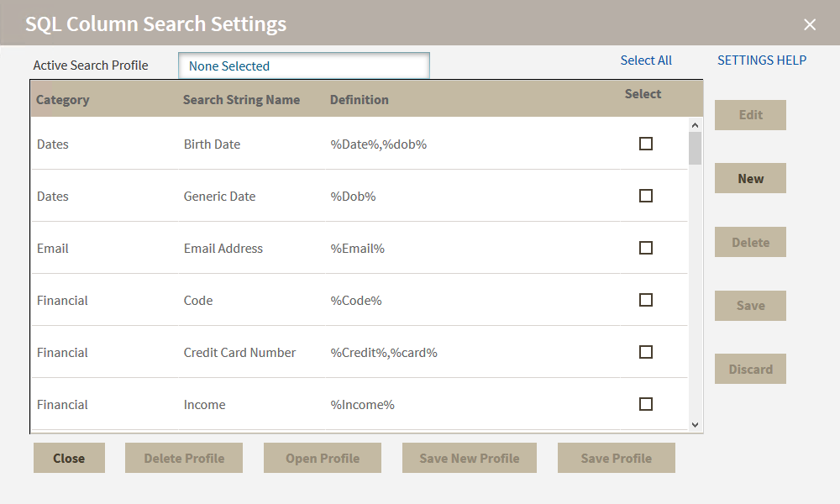Click the Definition column header

(360, 100)
